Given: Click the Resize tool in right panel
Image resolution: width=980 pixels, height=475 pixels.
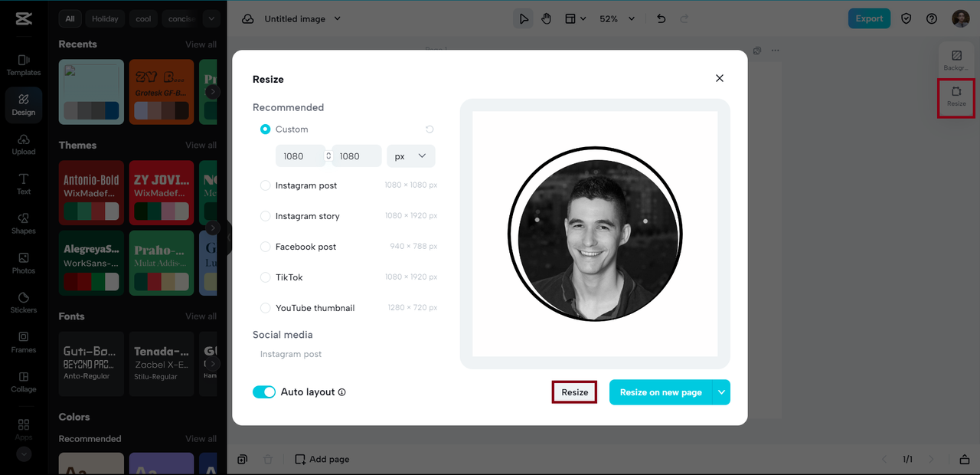Looking at the screenshot, I should point(956,97).
